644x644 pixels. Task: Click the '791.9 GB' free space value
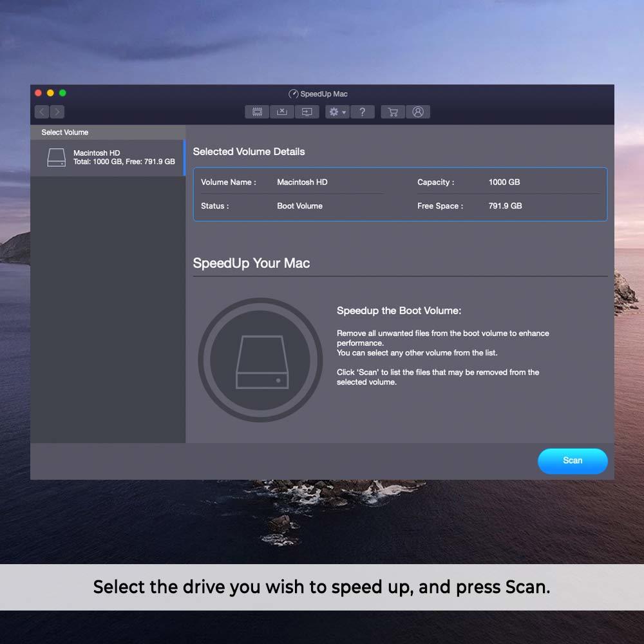505,206
